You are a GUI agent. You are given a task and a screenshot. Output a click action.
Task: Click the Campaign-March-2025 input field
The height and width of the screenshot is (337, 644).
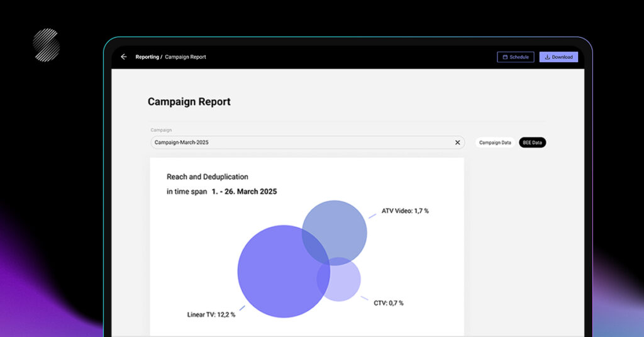pyautogui.click(x=307, y=143)
